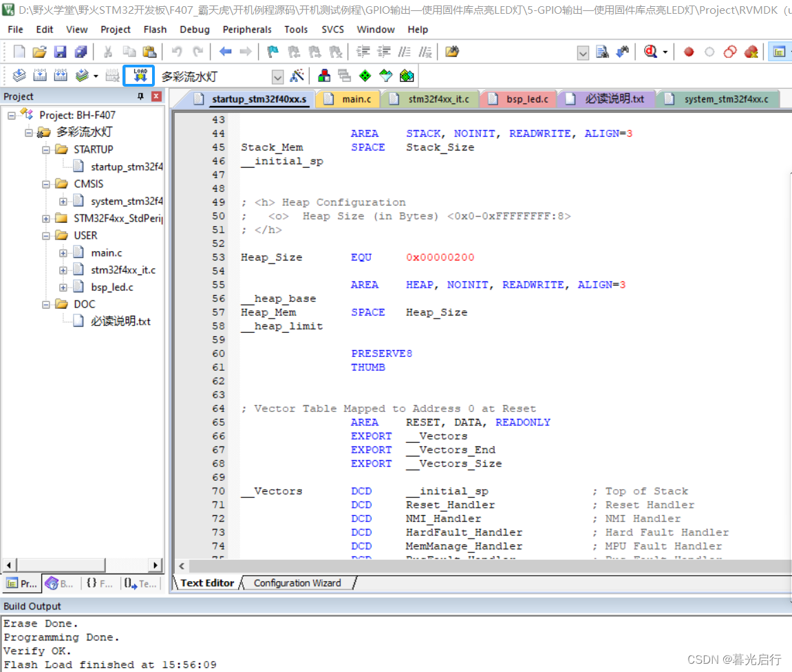Select the Text Editor bottom tab
792x672 pixels.
[207, 583]
